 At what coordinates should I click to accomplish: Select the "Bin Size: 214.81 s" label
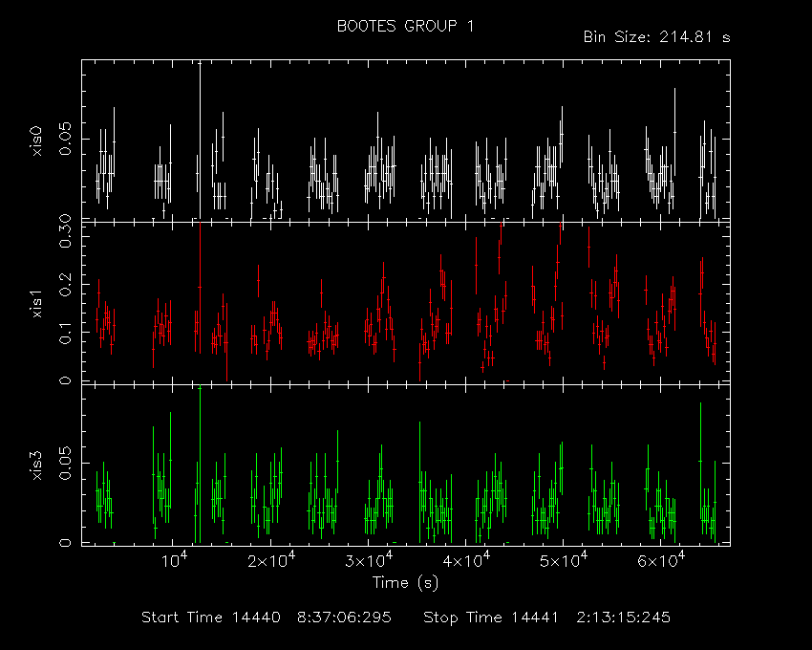656,37
